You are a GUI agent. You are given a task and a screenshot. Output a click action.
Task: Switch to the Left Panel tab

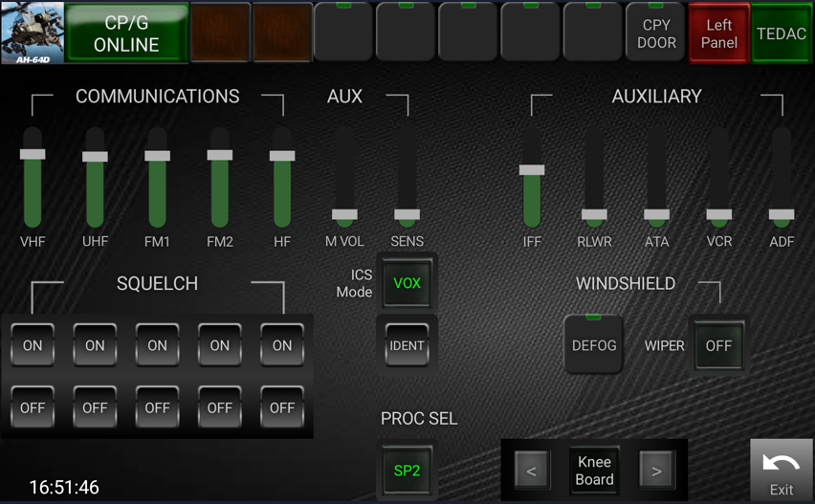click(x=718, y=33)
